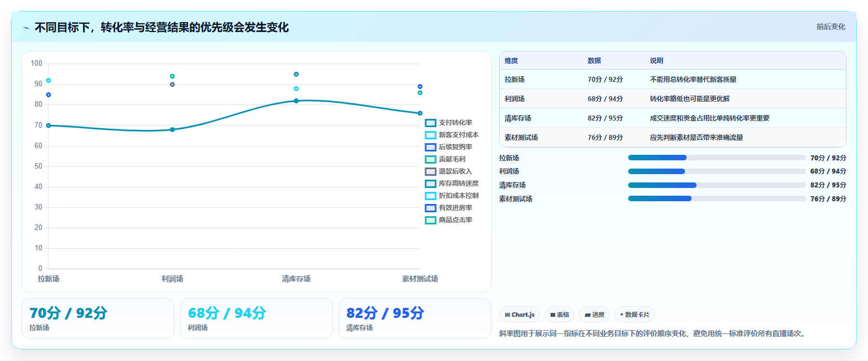Image resolution: width=868 pixels, height=361 pixels.
Task: Toggle the 新客支付成本 legend item
Action: click(x=452, y=135)
